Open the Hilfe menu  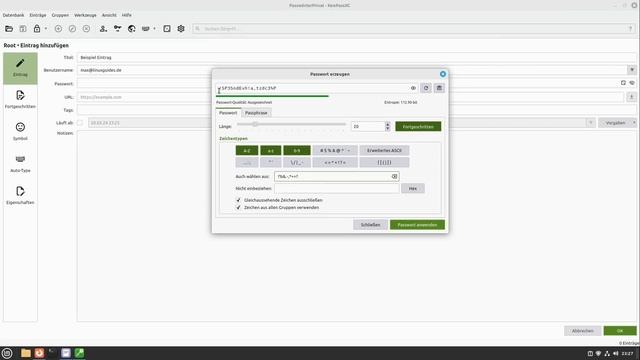tap(127, 15)
